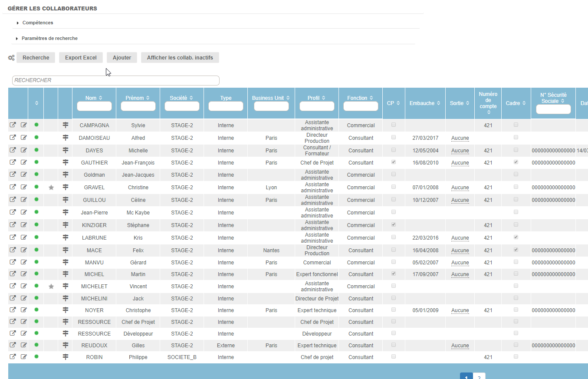Toggle the CP checkbox for KINZIGER
The width and height of the screenshot is (588, 379).
point(394,225)
